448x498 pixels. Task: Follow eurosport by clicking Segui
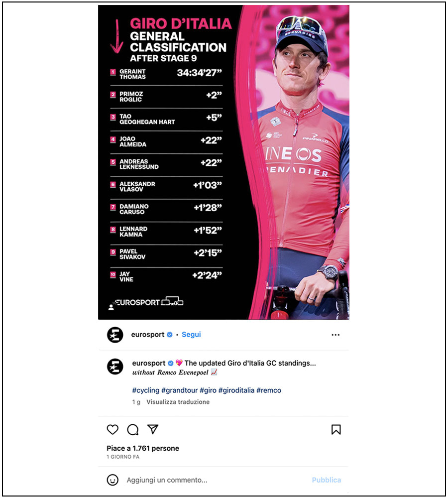coord(191,335)
